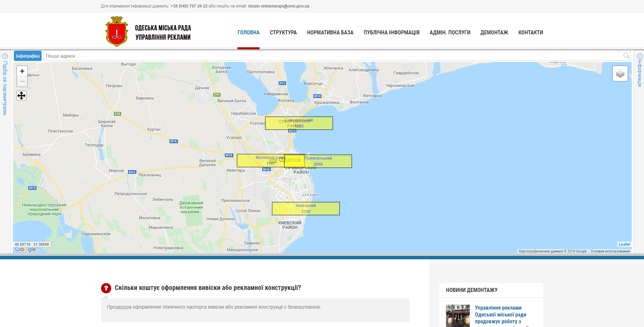Click the Google logo on map
Viewport: 644px width, 327px height.
(26, 249)
